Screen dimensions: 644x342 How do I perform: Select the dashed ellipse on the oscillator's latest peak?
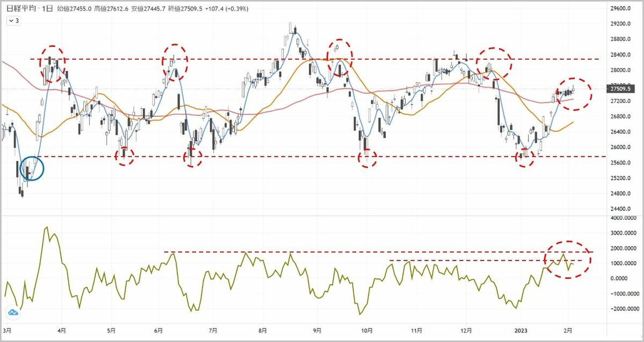[x=568, y=259]
